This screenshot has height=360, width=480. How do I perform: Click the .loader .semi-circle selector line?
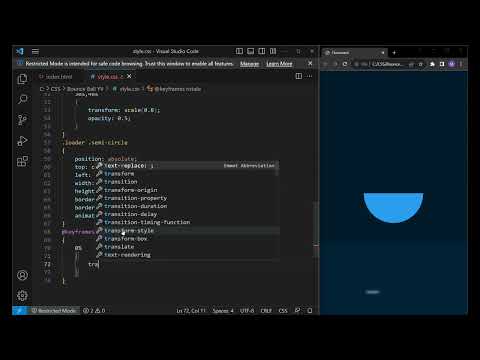tap(96, 143)
